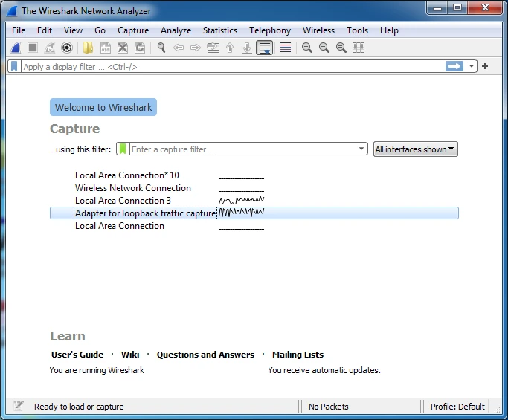Click the stop capture square icon
Screen dimensions: 508x420
click(x=33, y=48)
